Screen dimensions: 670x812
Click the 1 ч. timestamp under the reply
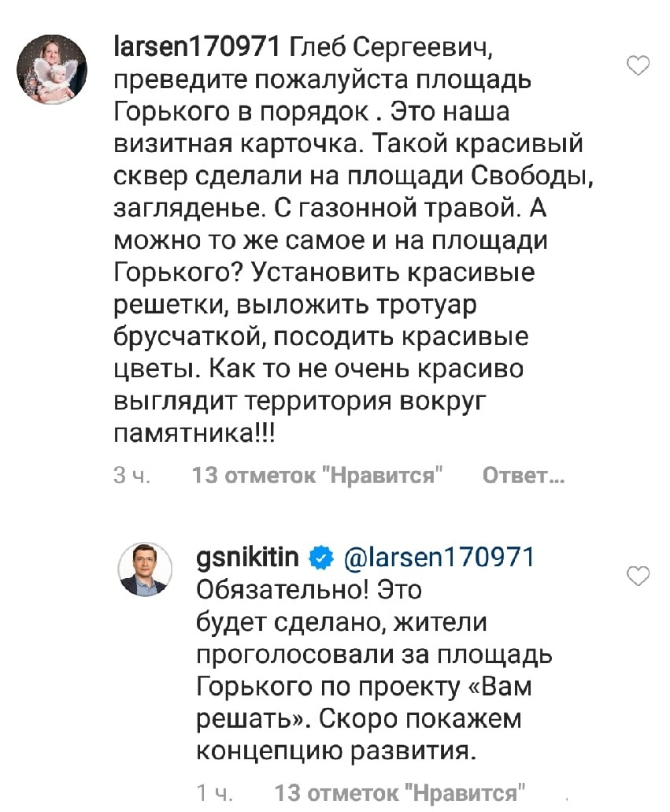tap(214, 793)
